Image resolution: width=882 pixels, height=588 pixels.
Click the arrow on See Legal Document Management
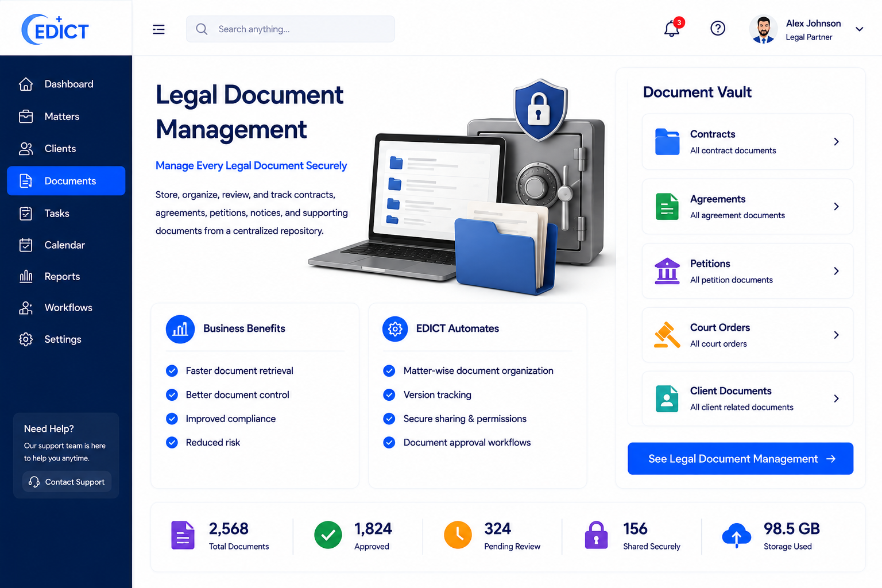[x=831, y=459]
